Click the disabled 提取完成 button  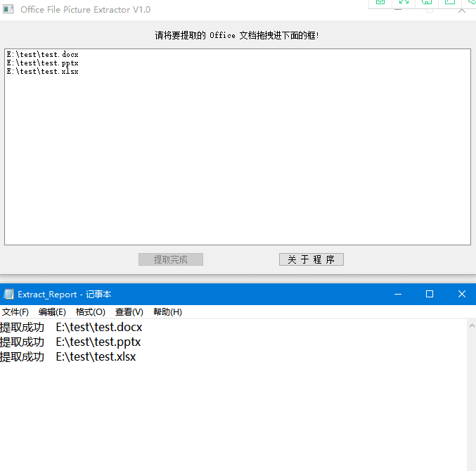click(171, 259)
